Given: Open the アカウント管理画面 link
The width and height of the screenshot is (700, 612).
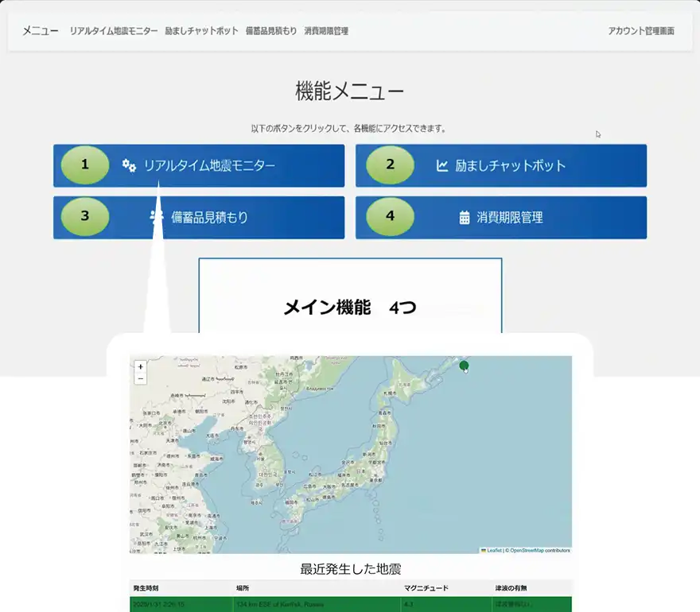Looking at the screenshot, I should (641, 31).
